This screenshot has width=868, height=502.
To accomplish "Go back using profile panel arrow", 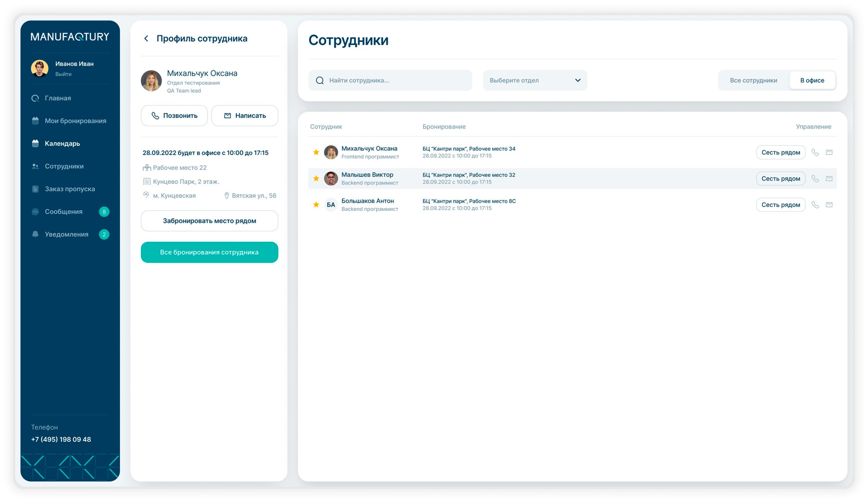I will coord(146,39).
